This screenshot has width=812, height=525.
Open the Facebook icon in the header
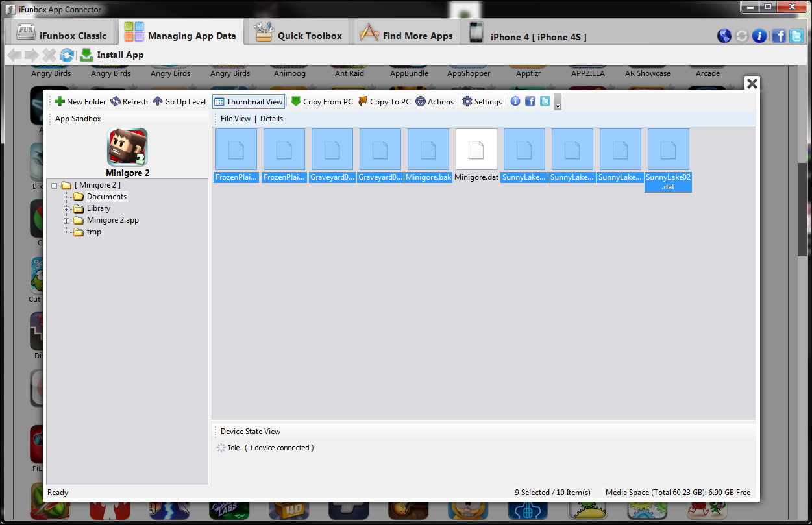tap(778, 36)
